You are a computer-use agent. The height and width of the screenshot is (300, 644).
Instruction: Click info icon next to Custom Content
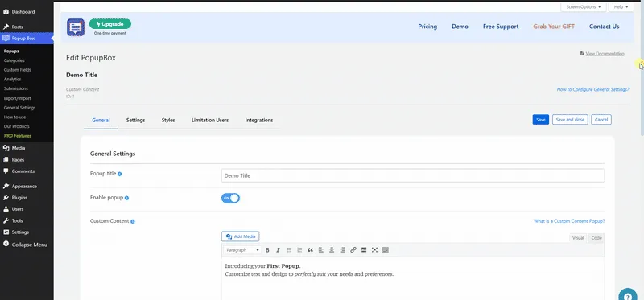click(x=133, y=222)
